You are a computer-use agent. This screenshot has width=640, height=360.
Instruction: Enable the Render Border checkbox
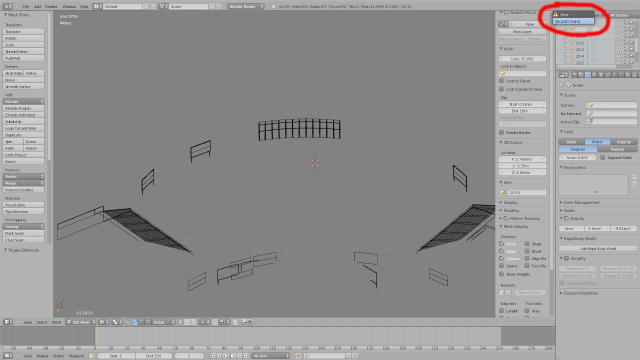[x=502, y=132]
